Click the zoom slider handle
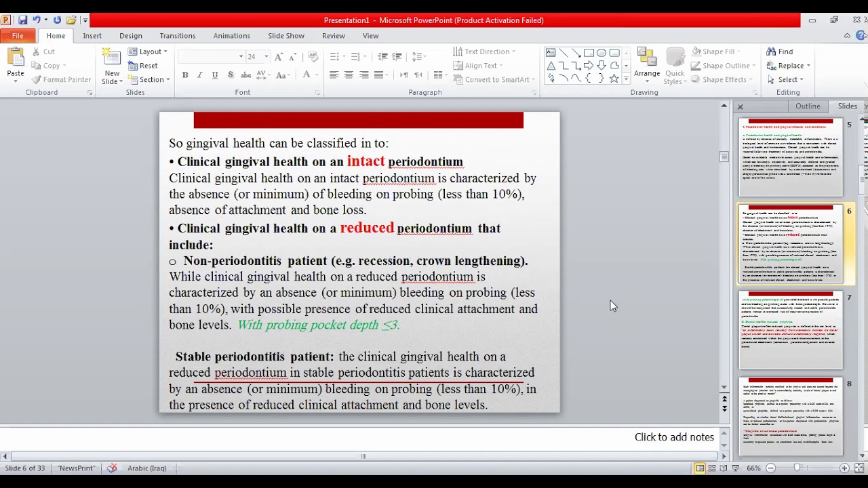The image size is (868, 488). 797,468
